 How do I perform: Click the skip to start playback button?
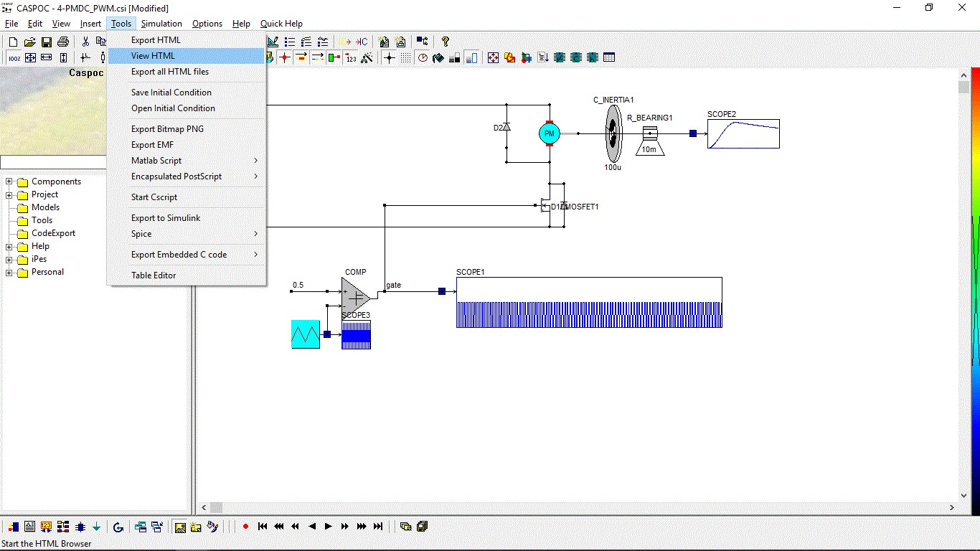pyautogui.click(x=262, y=527)
